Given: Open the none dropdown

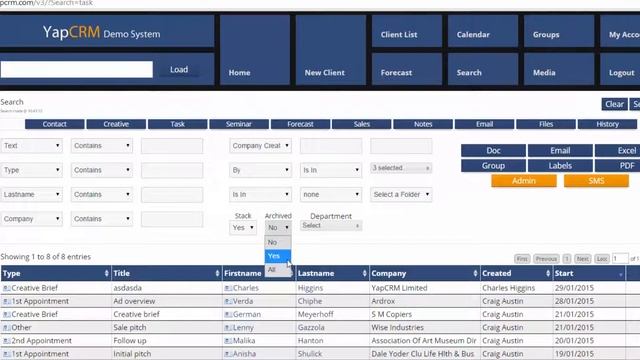Looking at the screenshot, I should tap(331, 194).
